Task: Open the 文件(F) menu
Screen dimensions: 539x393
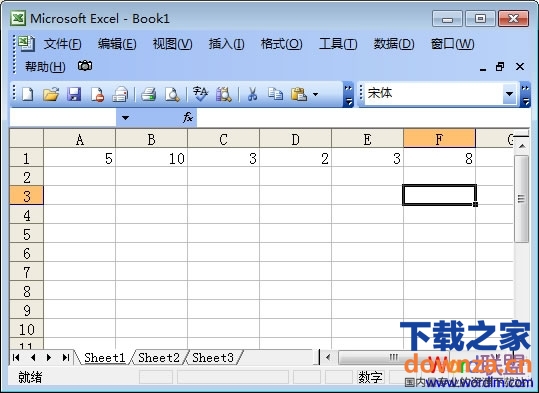Action: (x=62, y=44)
